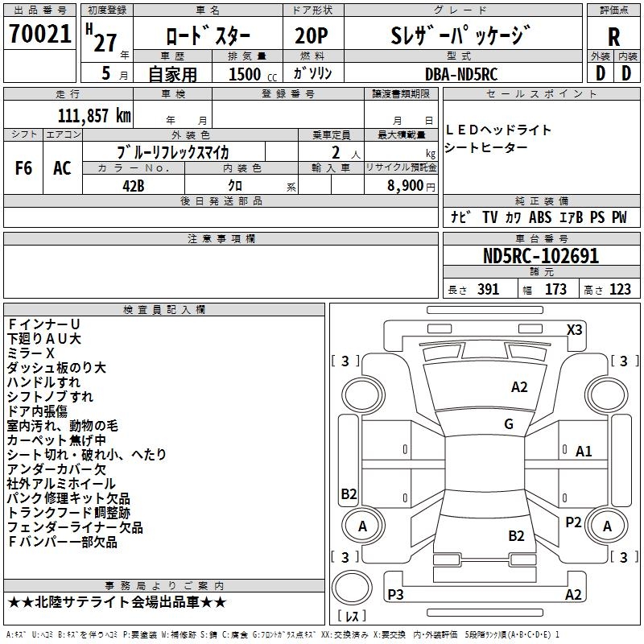
Task: Click note アンダーカバー欠
Action: (x=56, y=469)
